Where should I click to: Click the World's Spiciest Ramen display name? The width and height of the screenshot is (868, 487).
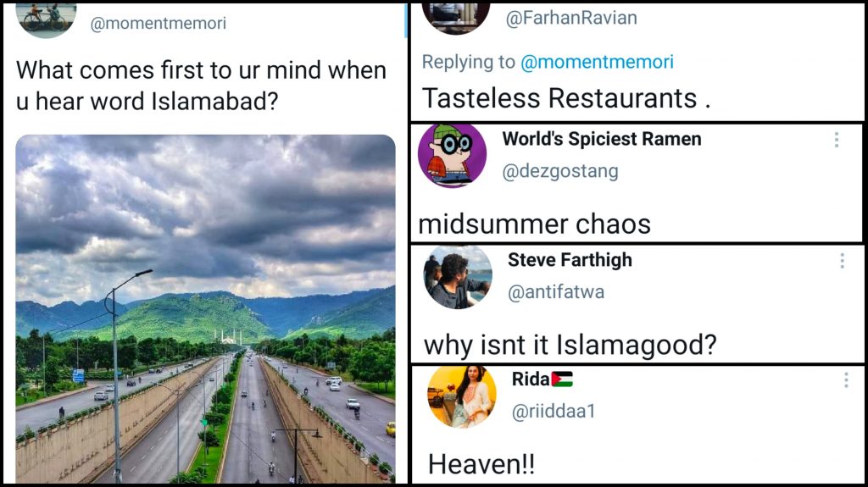pos(602,139)
